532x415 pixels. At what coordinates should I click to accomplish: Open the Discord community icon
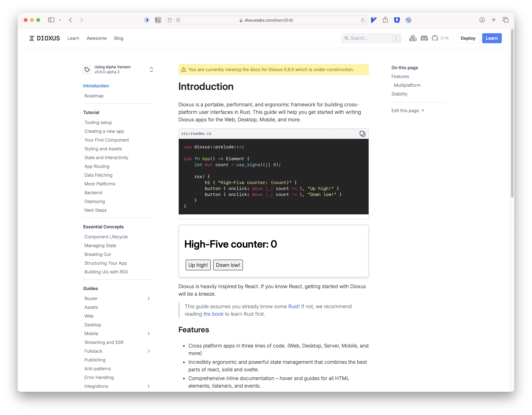pos(424,38)
